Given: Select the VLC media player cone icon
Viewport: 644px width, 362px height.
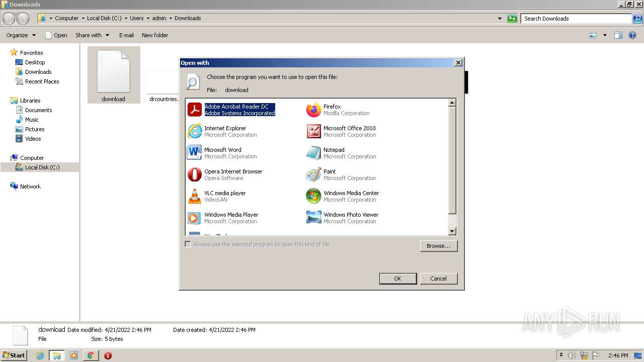Looking at the screenshot, I should pyautogui.click(x=194, y=196).
